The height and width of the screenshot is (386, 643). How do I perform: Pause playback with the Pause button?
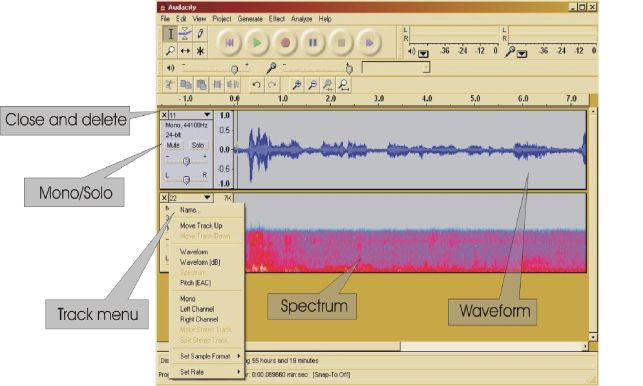(313, 43)
